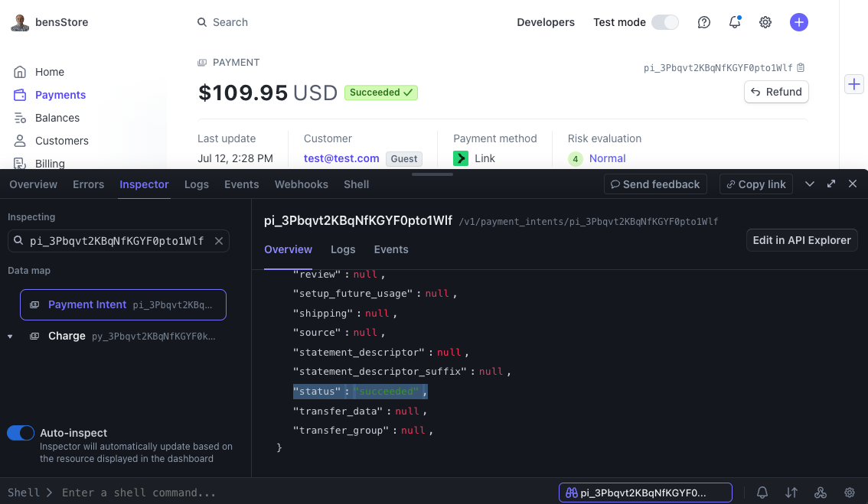Image resolution: width=868 pixels, height=504 pixels.
Task: Click the plus icon on right edge
Action: [x=854, y=84]
